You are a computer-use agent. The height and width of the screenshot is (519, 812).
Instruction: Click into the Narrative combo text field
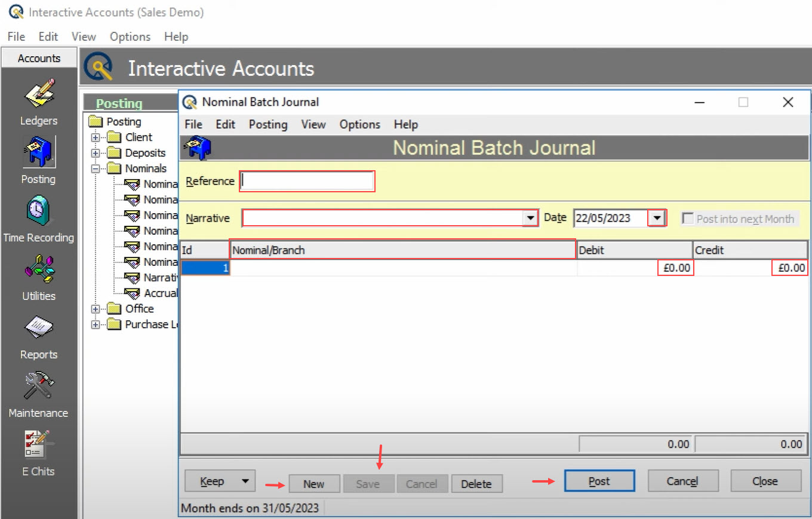coord(383,218)
